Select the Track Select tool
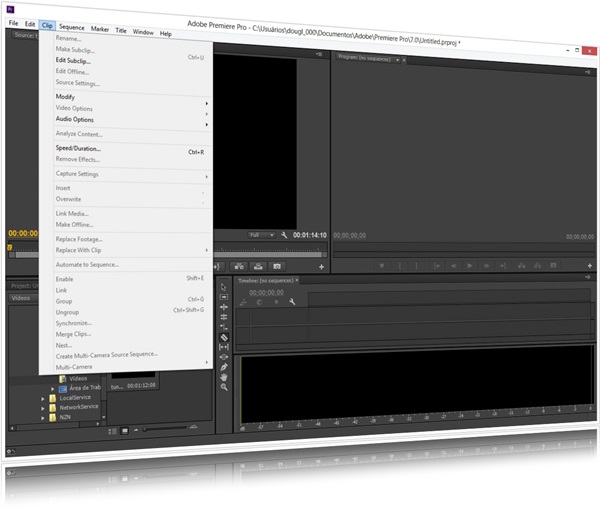The image size is (600, 509). [224, 297]
